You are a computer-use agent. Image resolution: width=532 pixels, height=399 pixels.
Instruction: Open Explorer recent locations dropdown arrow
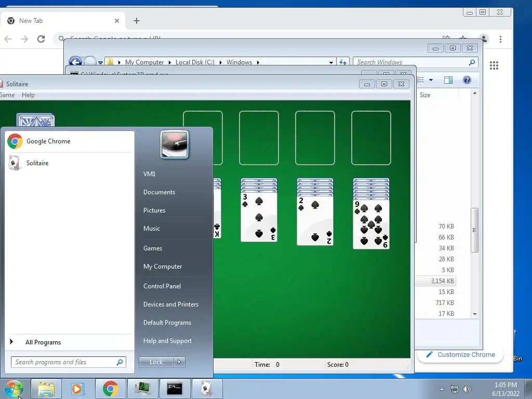100,62
